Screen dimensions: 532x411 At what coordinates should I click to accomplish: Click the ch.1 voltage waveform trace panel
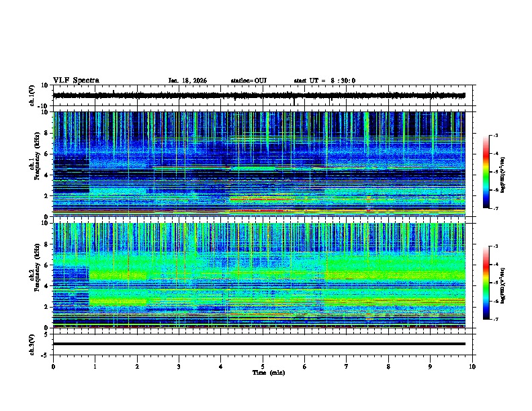click(x=262, y=95)
